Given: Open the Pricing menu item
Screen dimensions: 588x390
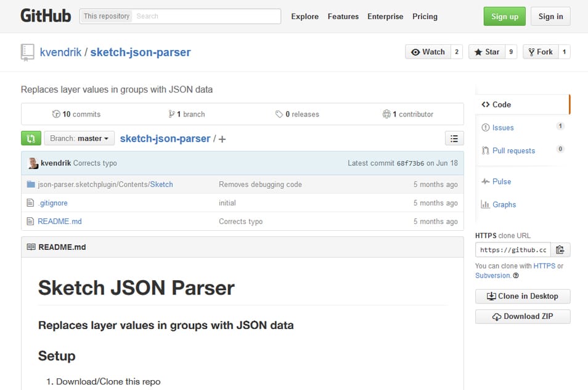Looking at the screenshot, I should (425, 17).
